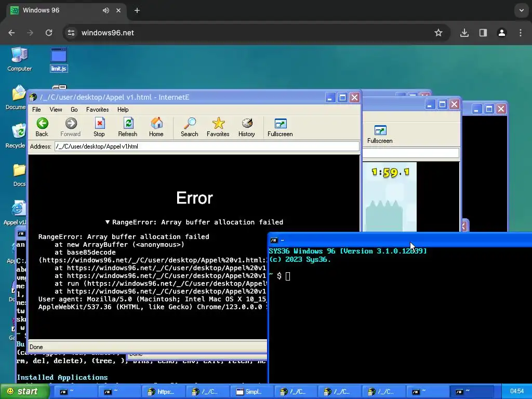Click Fullscreen in the background browser window
The height and width of the screenshot is (399, 532).
380,135
